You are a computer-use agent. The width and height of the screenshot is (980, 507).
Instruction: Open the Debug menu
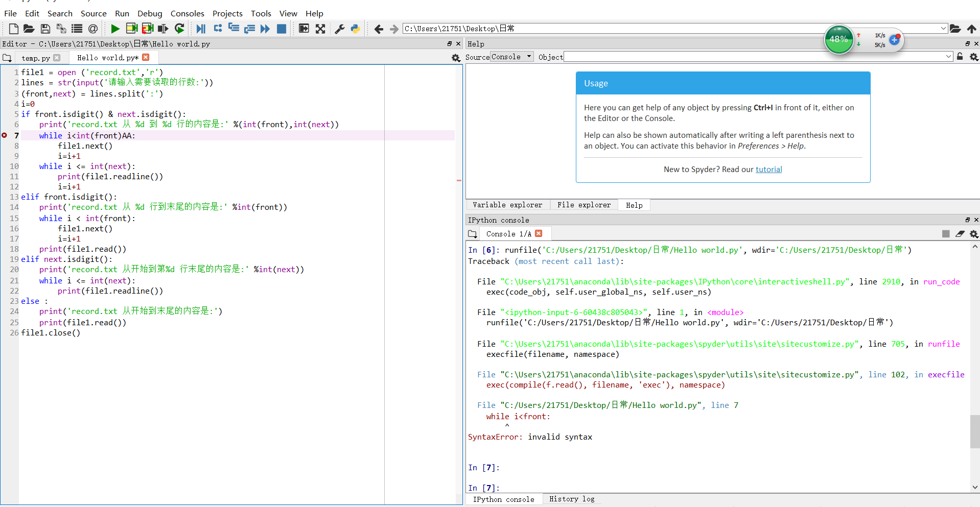[x=150, y=13]
